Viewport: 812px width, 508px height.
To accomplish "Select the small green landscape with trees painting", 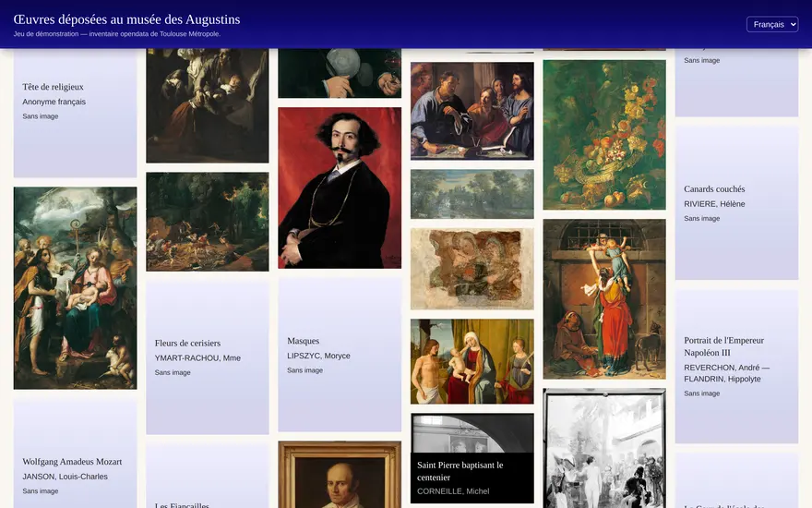I will point(472,194).
